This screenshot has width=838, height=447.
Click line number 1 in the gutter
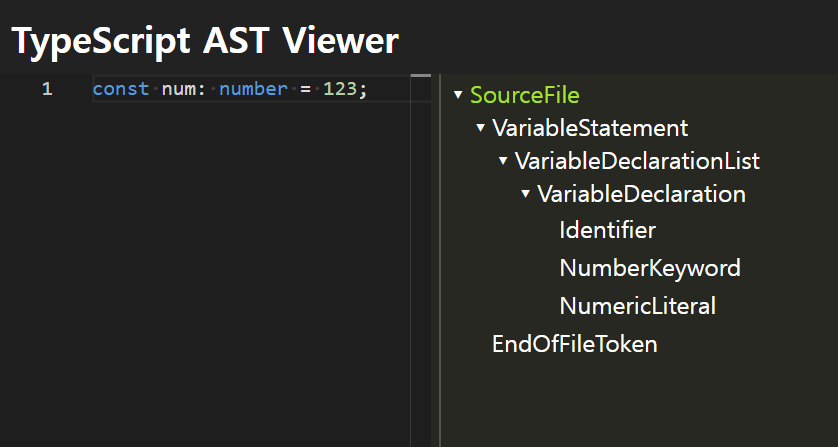pos(47,89)
